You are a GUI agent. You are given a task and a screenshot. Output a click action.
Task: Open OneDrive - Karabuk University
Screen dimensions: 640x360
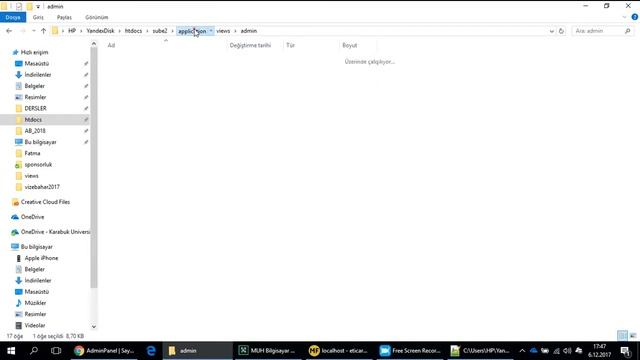55,232
